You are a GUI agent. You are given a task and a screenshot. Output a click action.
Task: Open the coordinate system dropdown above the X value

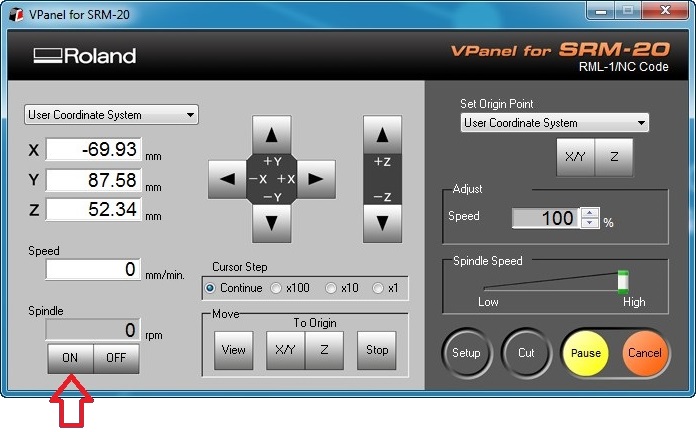(111, 115)
